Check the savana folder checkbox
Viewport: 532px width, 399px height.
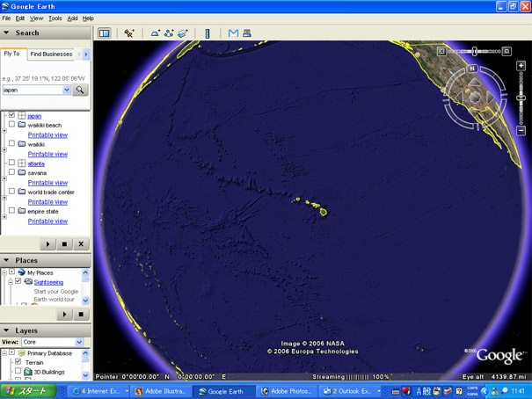(12, 172)
